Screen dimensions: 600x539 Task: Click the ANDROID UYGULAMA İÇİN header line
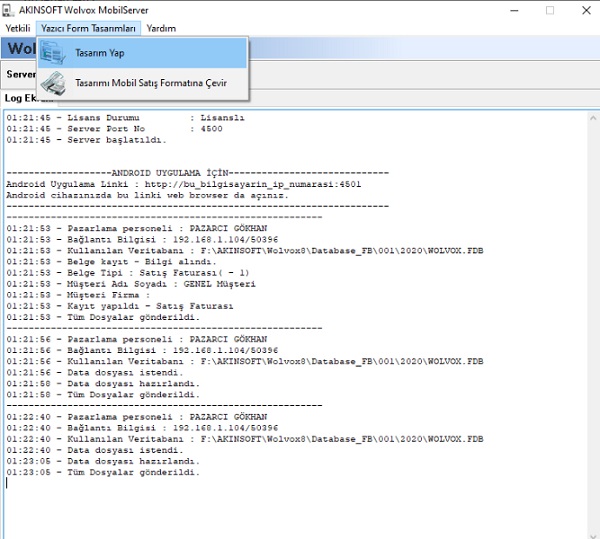coord(197,173)
